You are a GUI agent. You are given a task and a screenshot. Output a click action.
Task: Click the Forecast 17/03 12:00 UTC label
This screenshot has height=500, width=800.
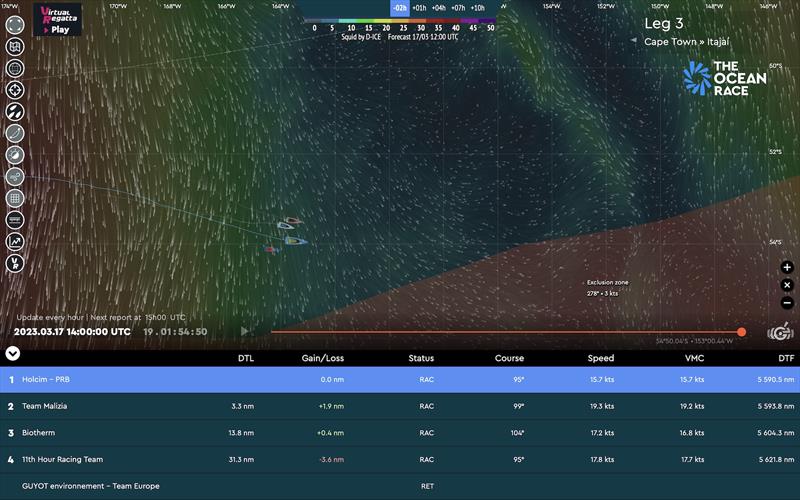pos(423,37)
